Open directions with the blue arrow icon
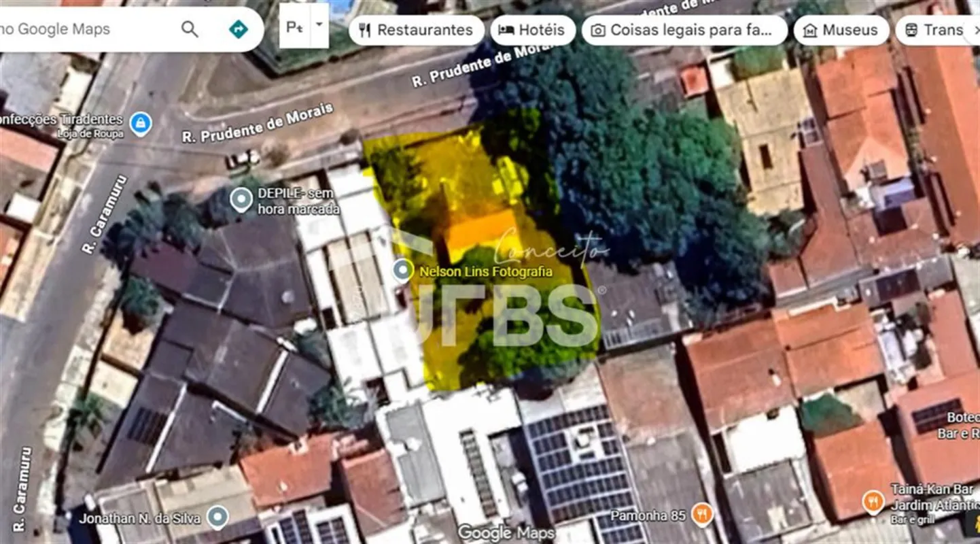 (238, 29)
